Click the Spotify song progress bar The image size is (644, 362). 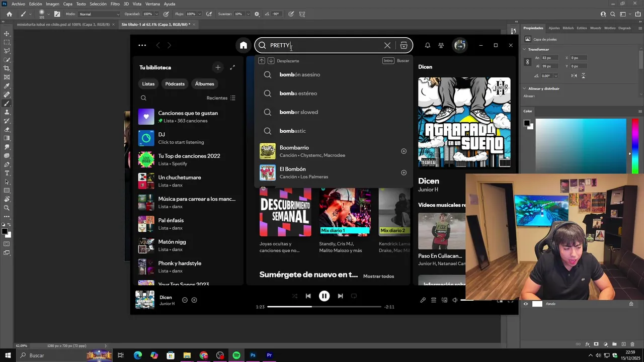tap(324, 307)
